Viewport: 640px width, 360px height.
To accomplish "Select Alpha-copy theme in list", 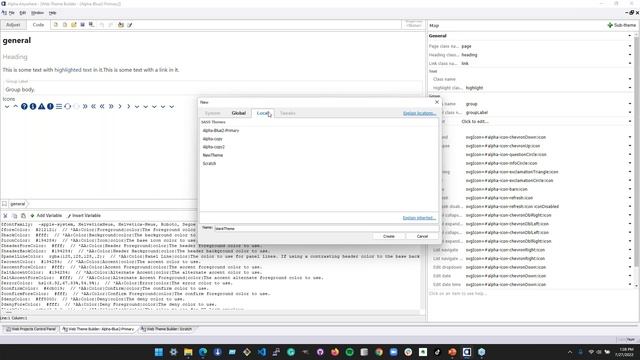I will click(213, 139).
